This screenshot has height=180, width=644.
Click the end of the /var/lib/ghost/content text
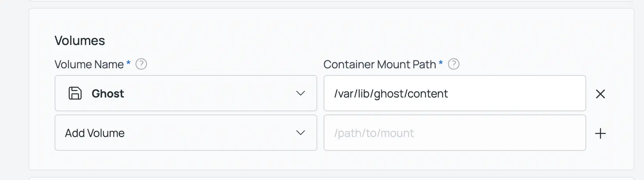pyautogui.click(x=448, y=94)
